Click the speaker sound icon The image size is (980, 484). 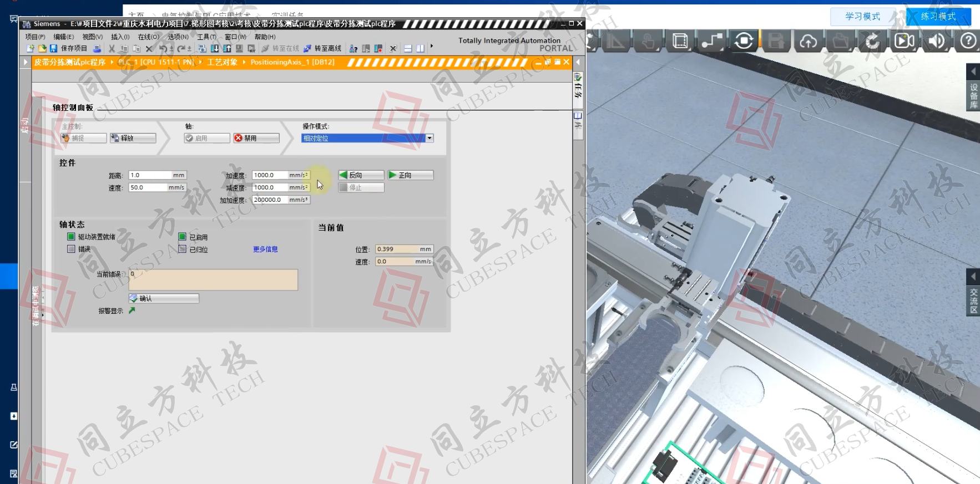click(x=936, y=41)
